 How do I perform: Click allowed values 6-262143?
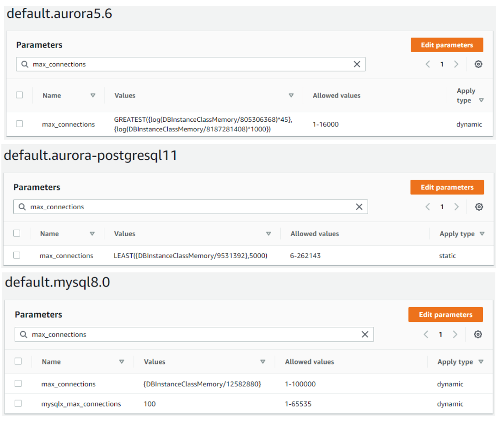[x=306, y=256]
